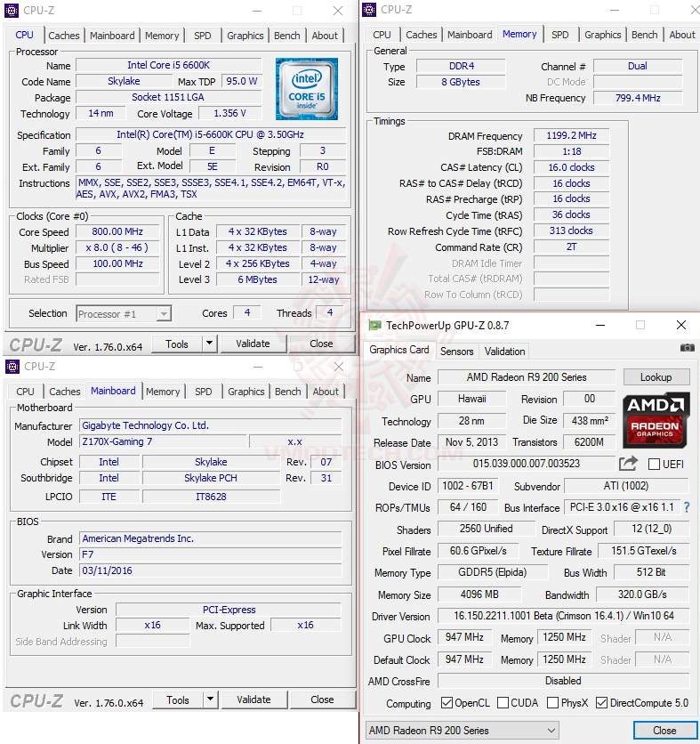Click Validate button in Mainboard CPU-Z window
The width and height of the screenshot is (700, 744).
pyautogui.click(x=253, y=700)
